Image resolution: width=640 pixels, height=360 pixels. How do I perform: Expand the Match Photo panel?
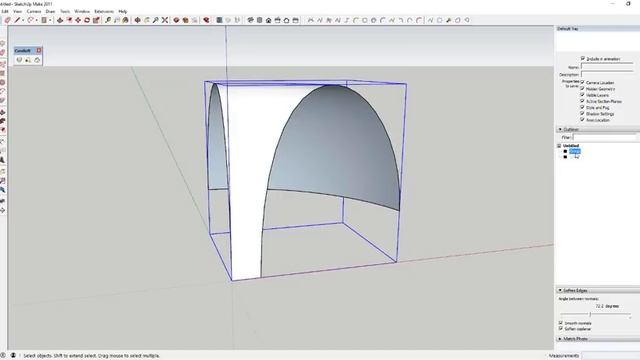click(560, 339)
